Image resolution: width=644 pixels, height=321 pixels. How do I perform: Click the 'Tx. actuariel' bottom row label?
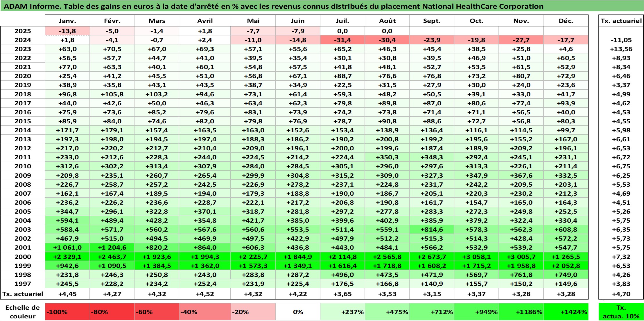(23, 294)
